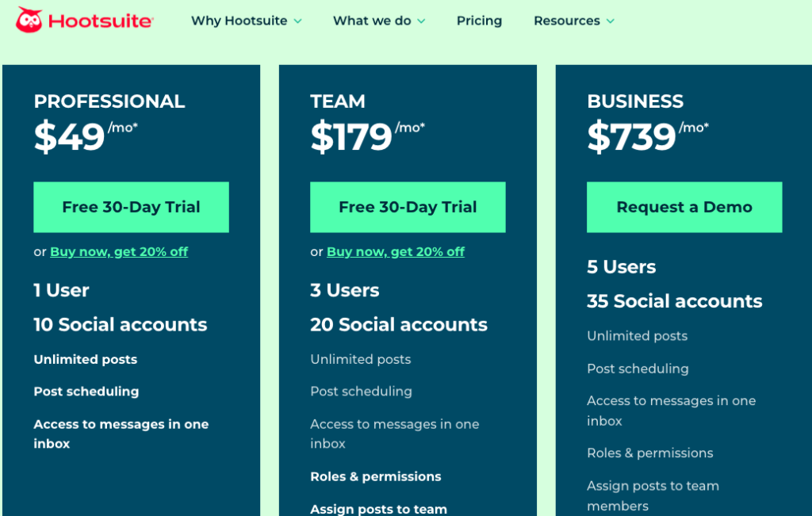Start the Professional plan Free 30-Day Trial
The width and height of the screenshot is (812, 516).
click(131, 207)
